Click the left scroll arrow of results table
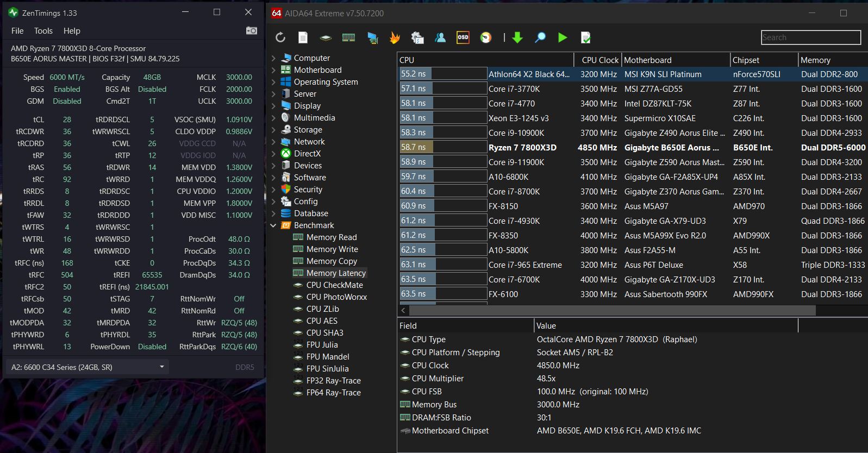Screen dimensions: 868x453 click(x=403, y=311)
